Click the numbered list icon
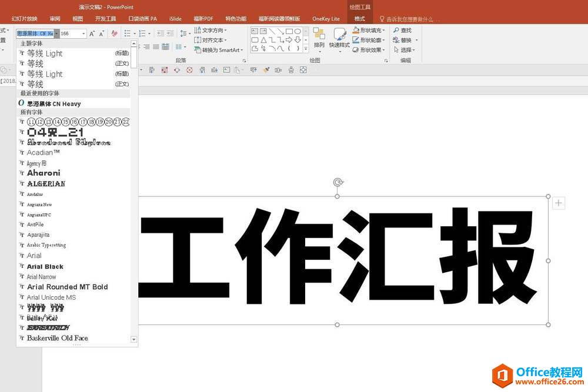Image resolution: width=588 pixels, height=392 pixels. click(143, 33)
